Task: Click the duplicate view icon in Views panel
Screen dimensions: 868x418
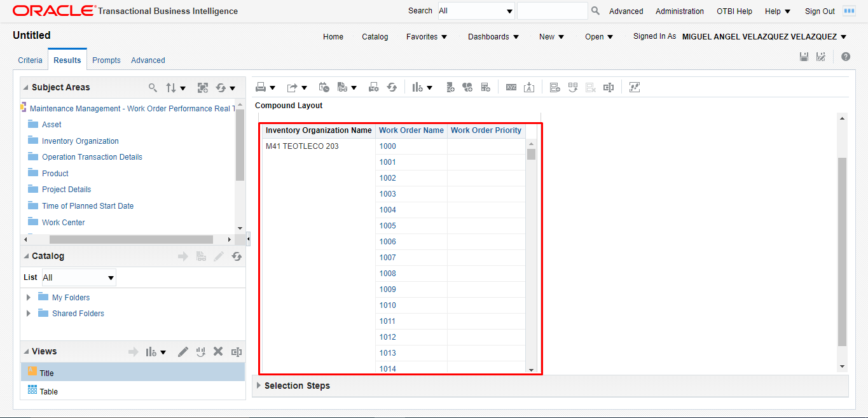Action: tap(201, 352)
